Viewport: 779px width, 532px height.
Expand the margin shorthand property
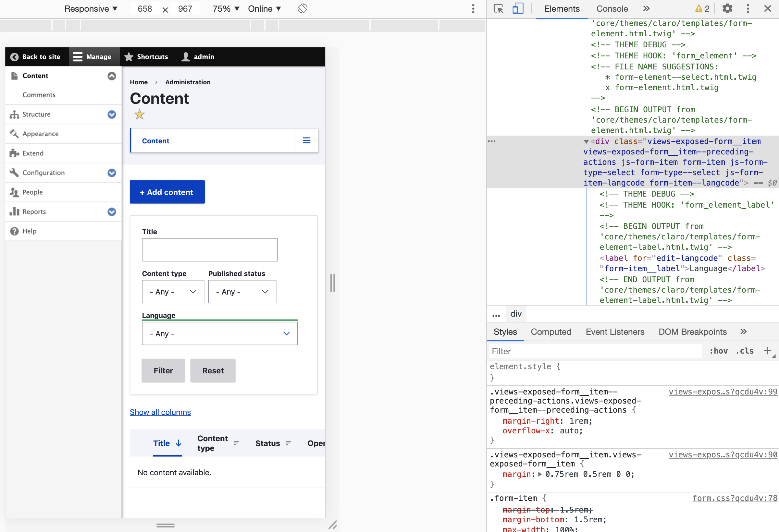pos(540,474)
